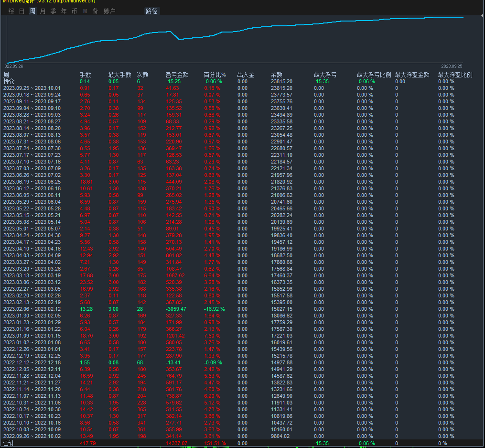Click the 出入金 column header
The width and height of the screenshot is (485, 448).
pos(246,75)
